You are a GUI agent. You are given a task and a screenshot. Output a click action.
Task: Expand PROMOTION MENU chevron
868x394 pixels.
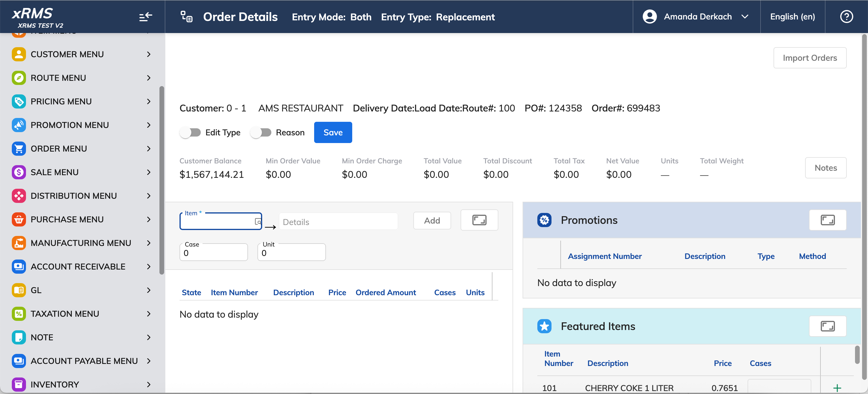click(149, 125)
